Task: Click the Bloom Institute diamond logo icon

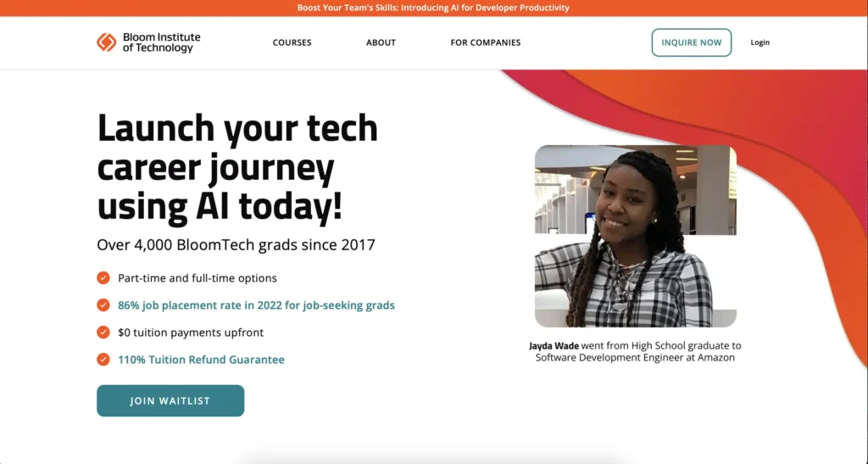Action: point(106,42)
